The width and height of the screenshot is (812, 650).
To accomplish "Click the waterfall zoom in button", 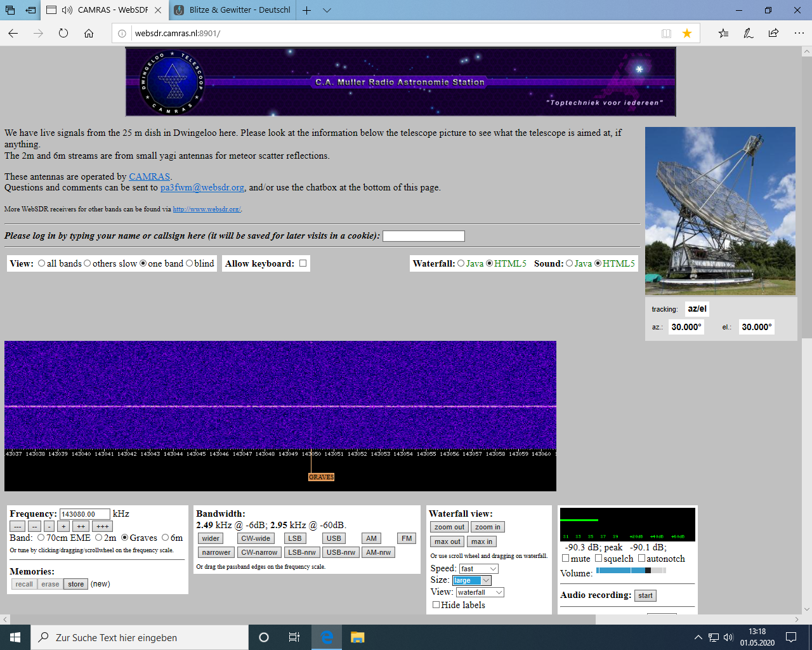I will (488, 527).
